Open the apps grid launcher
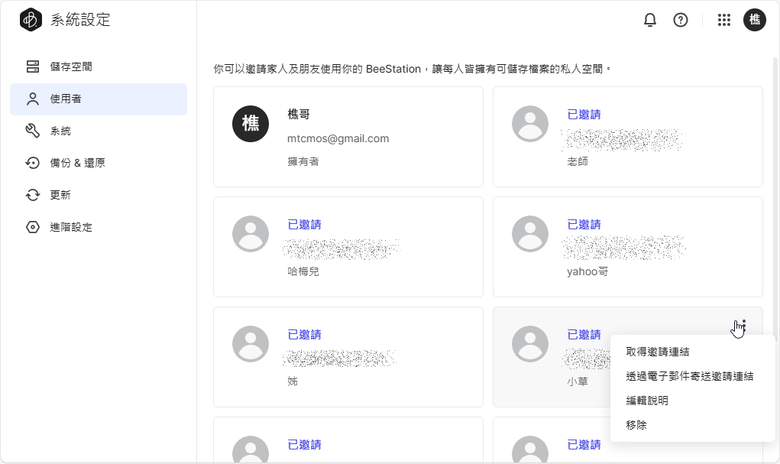The height and width of the screenshot is (464, 780). (x=724, y=20)
